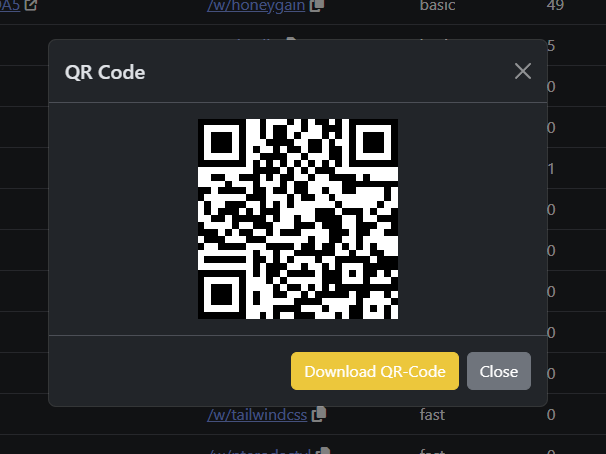Follow the truncated A5 link at top left

click(x=10, y=5)
